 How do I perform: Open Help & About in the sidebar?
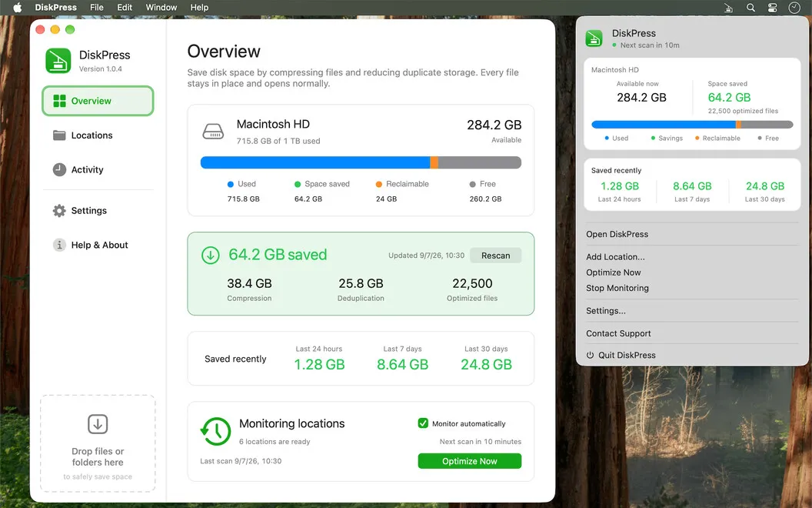(x=98, y=245)
